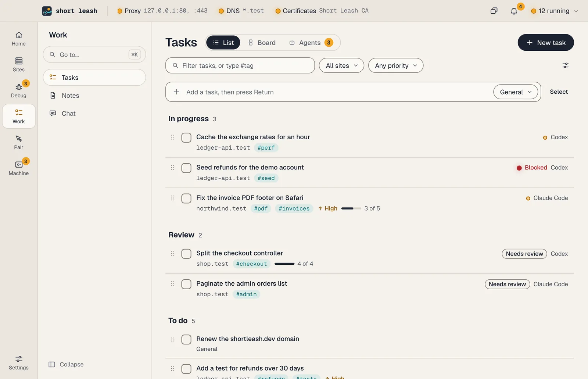Screen dimensions: 588x379
Task: Click the Collapse sidebar panel icon
Action: click(x=52, y=364)
